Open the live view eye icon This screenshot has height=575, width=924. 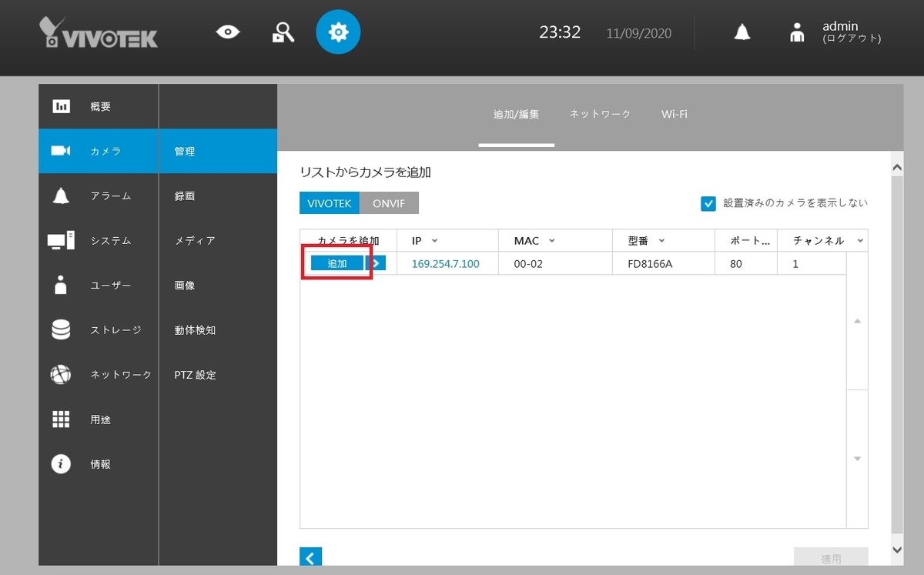(x=228, y=32)
